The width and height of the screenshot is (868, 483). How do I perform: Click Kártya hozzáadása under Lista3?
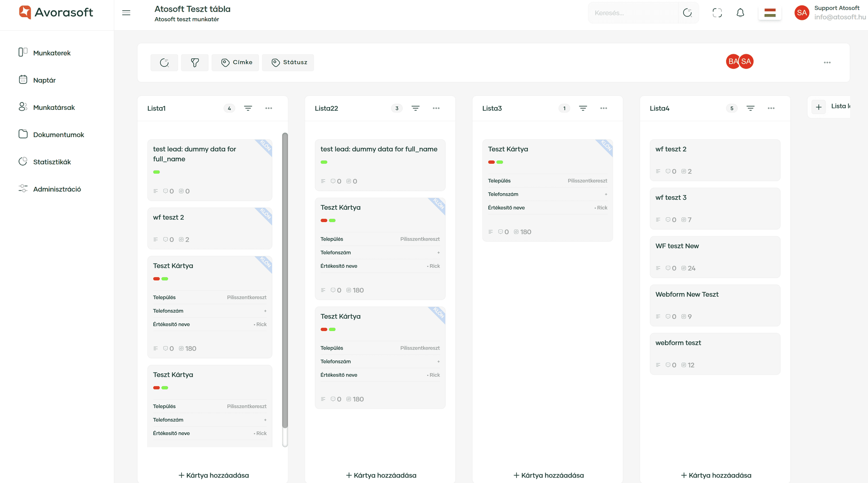click(x=548, y=475)
